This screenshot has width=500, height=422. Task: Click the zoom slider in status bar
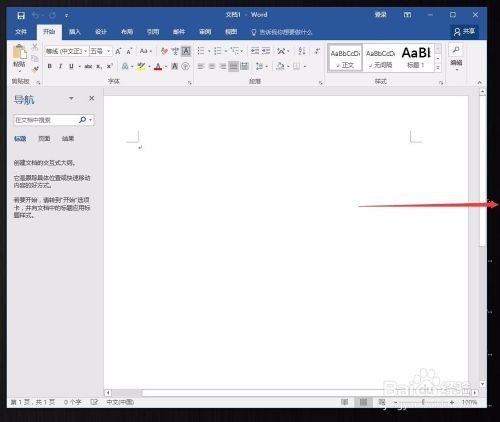(423, 403)
